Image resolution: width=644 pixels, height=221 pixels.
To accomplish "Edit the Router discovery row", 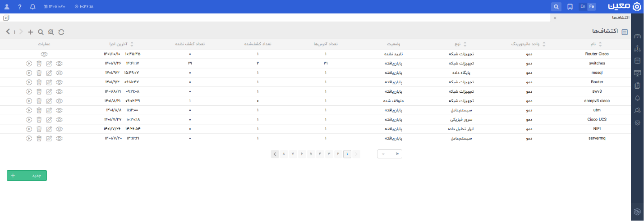I will click(x=49, y=82).
